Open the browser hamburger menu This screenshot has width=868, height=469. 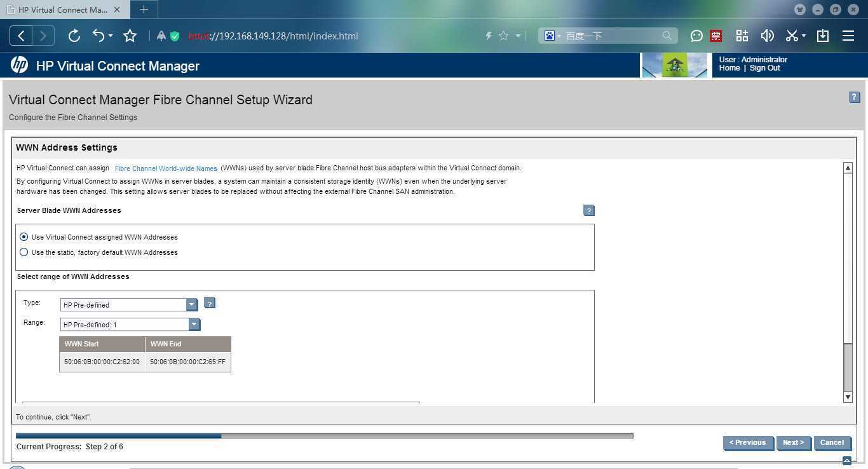[848, 36]
